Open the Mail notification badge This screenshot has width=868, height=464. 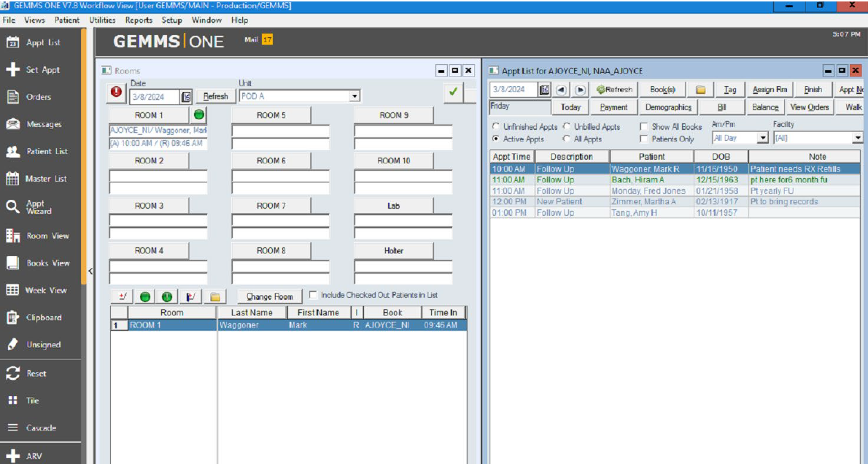267,39
